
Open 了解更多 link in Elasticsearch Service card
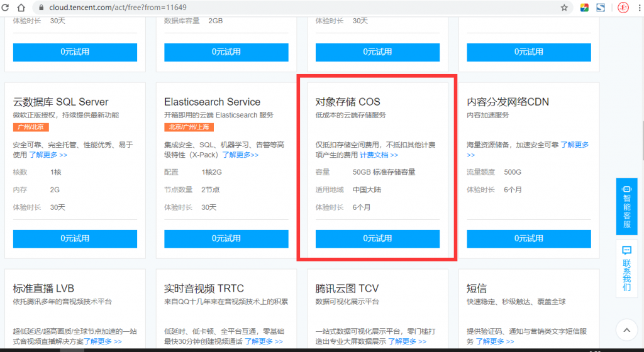tap(240, 155)
